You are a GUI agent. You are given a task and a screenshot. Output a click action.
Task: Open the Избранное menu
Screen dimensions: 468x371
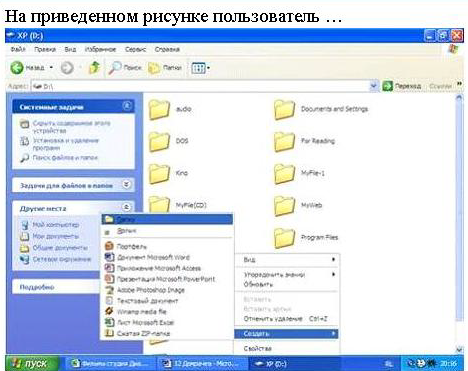(100, 49)
